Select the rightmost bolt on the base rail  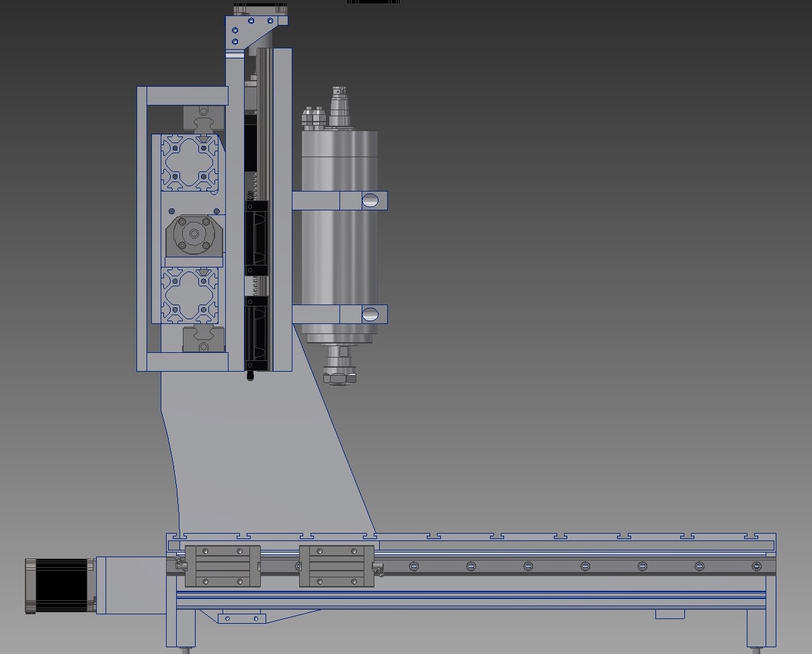point(757,567)
